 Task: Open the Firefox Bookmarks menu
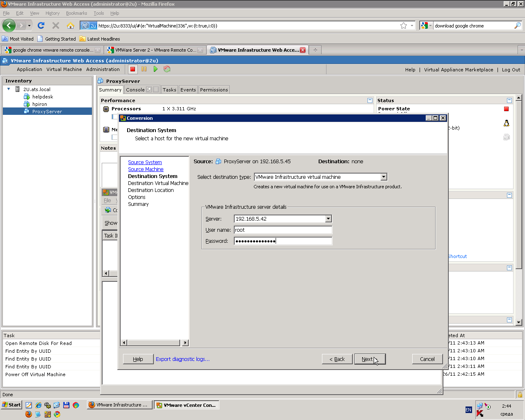tap(77, 13)
